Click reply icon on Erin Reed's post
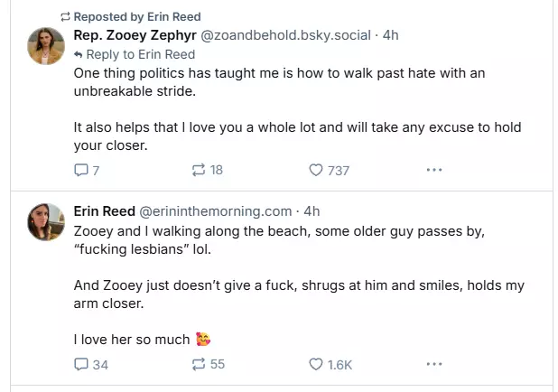Screen dimensions: 558x392 (x=81, y=364)
